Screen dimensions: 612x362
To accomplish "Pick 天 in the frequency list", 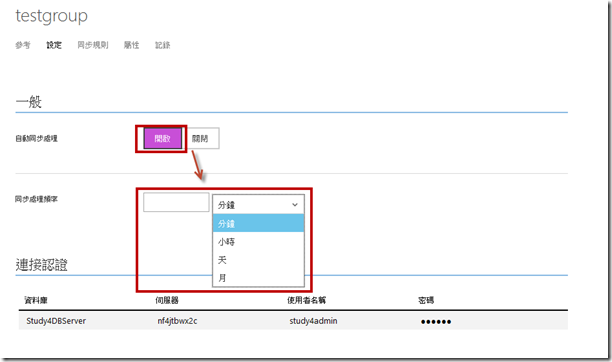I will (x=258, y=260).
